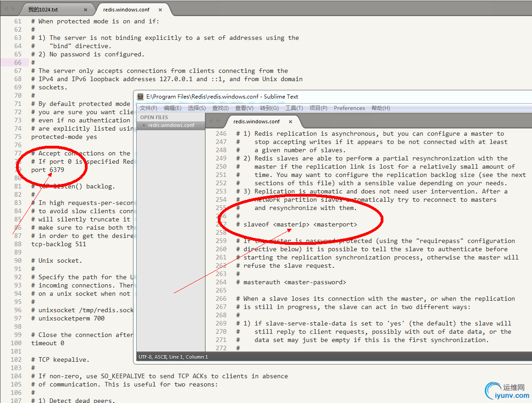Screen dimensions: 532x403
Task: Open the 选择(S) menu
Action: [197, 108]
